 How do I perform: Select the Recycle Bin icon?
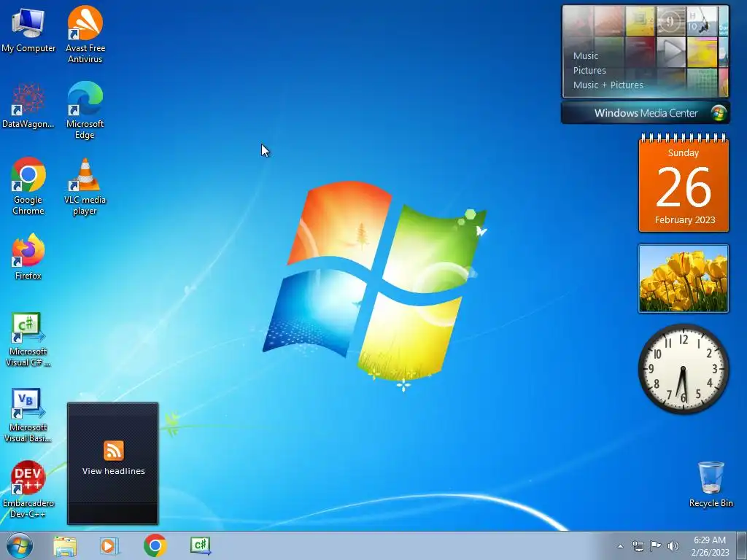click(711, 484)
